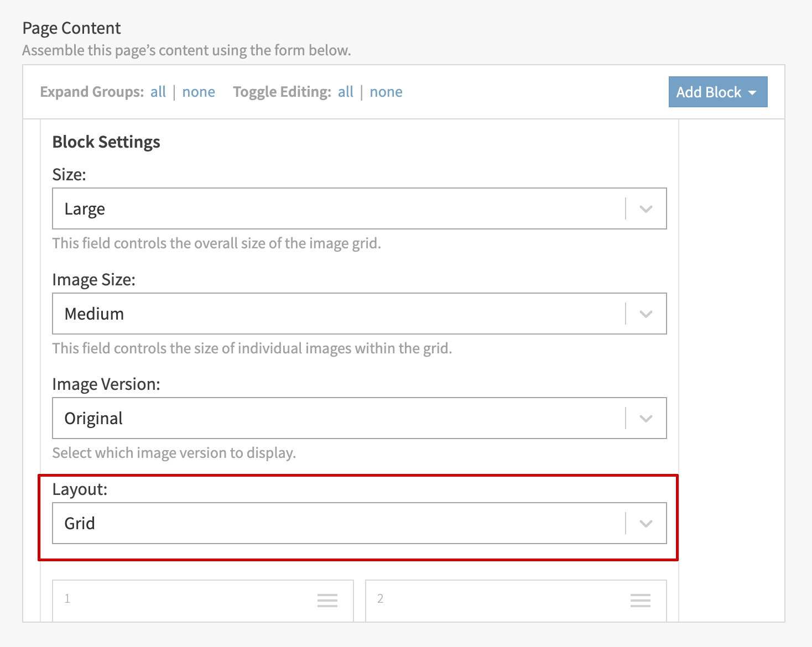Click the drag handle icon on item 1

[x=327, y=600]
